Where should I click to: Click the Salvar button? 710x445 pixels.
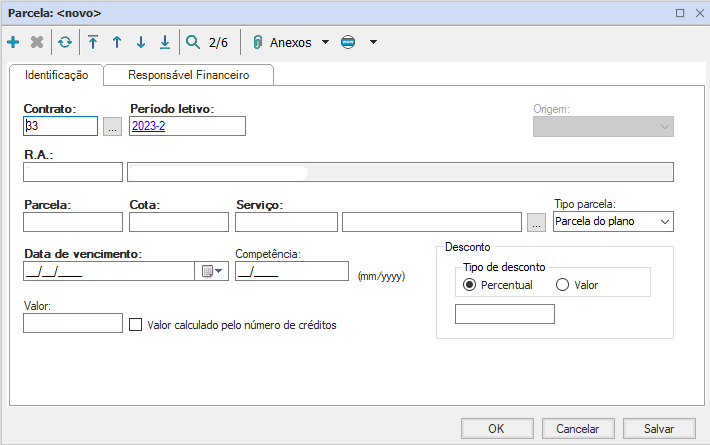(658, 428)
